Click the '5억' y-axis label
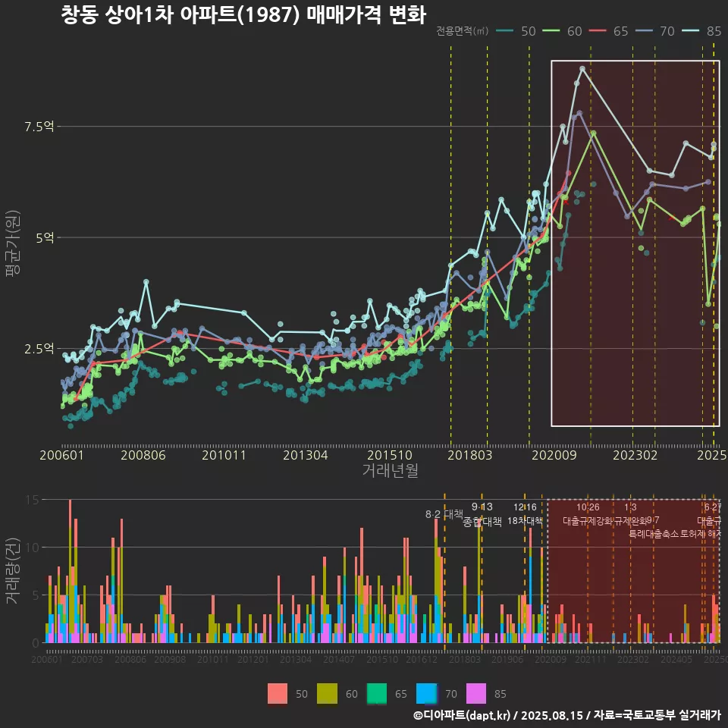Viewport: 728px width, 728px height. click(x=45, y=237)
